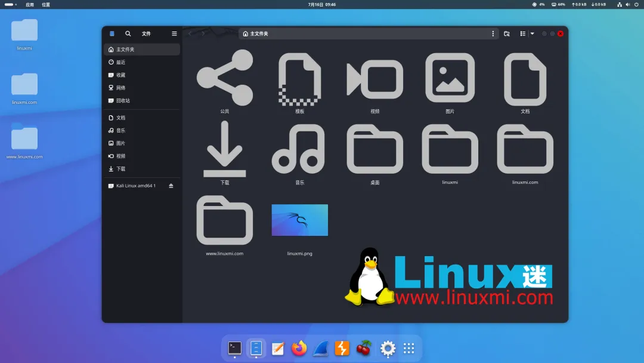Launch Firefox from the dock
This screenshot has width=644, height=363.
299,348
